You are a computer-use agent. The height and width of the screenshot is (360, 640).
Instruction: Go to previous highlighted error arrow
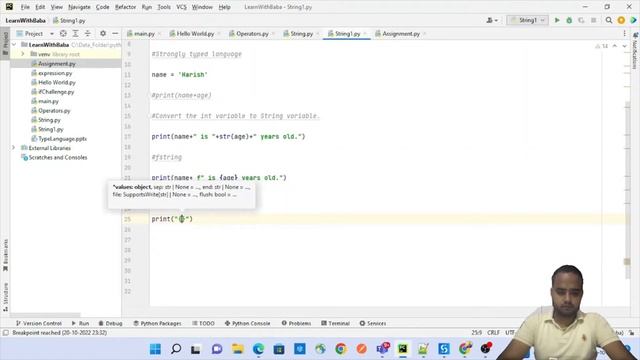(x=615, y=46)
